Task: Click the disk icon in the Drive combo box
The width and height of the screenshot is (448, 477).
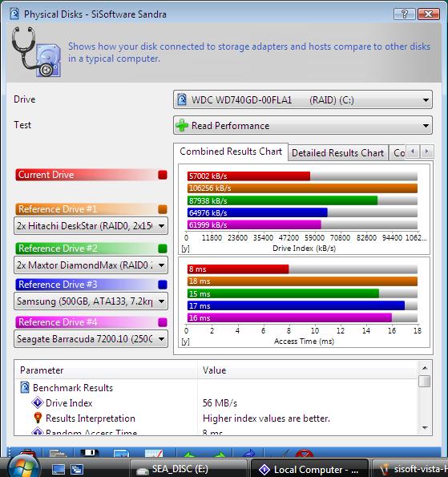Action: pyautogui.click(x=182, y=99)
